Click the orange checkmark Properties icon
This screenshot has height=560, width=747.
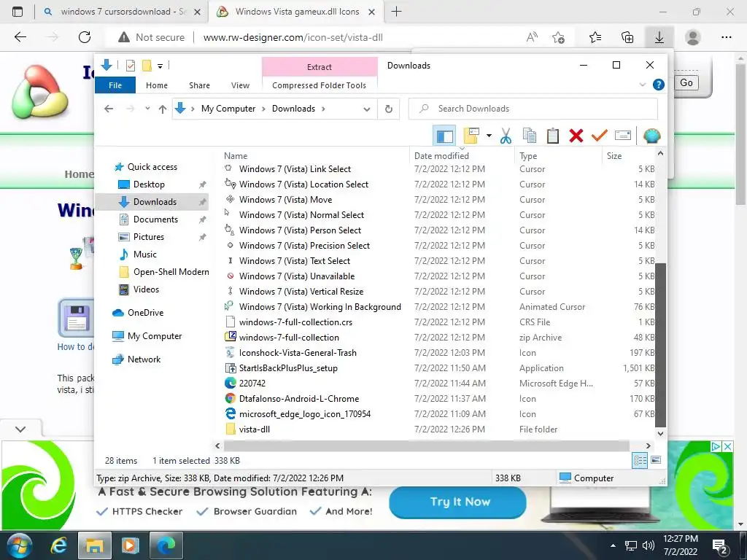(x=600, y=136)
